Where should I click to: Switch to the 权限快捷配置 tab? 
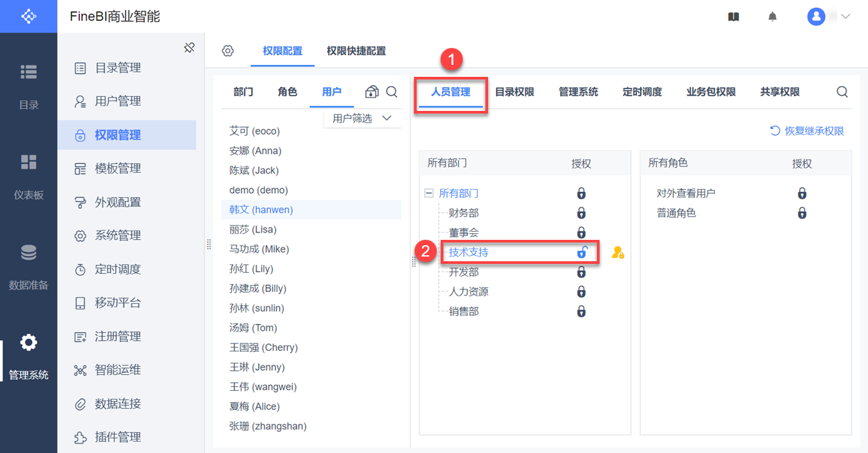pyautogui.click(x=356, y=51)
